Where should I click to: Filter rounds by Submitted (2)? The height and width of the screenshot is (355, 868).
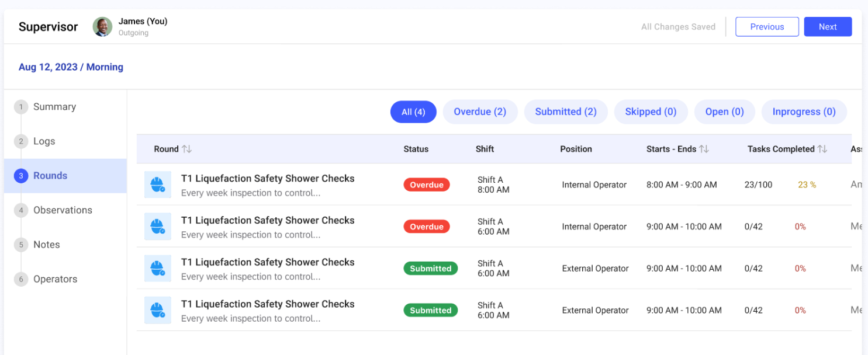click(565, 112)
